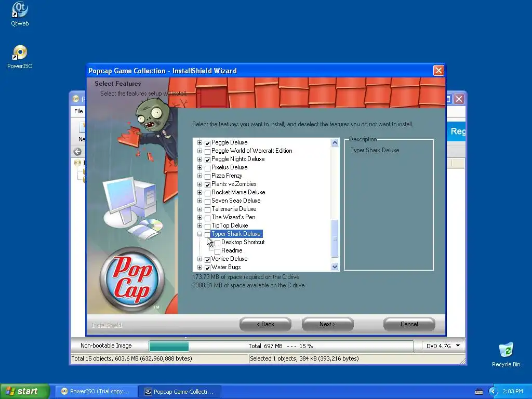Check the Seven Seas Deluxe checkbox

[x=208, y=201]
